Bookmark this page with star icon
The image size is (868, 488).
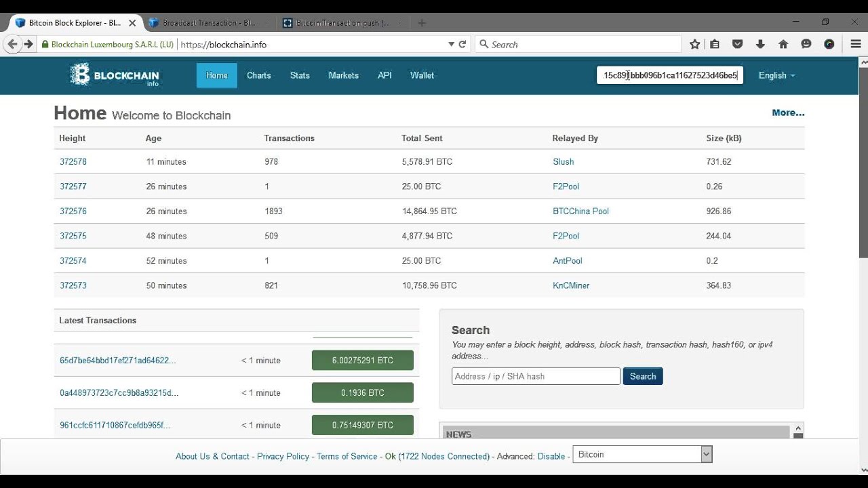point(694,44)
